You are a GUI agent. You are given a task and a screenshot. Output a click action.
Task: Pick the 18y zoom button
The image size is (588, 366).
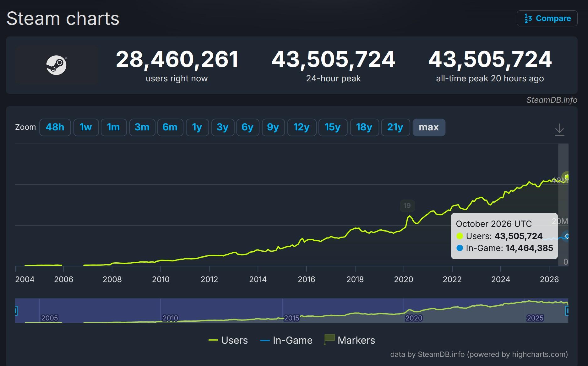click(x=364, y=127)
